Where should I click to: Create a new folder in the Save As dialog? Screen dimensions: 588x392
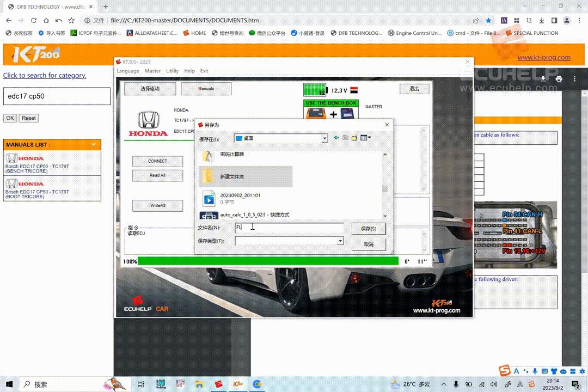click(354, 138)
